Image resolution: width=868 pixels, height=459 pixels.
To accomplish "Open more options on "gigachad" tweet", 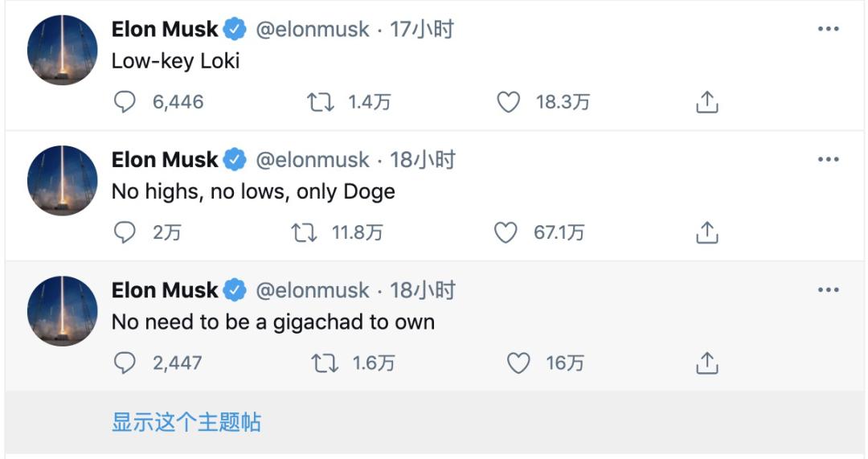I will (x=828, y=289).
